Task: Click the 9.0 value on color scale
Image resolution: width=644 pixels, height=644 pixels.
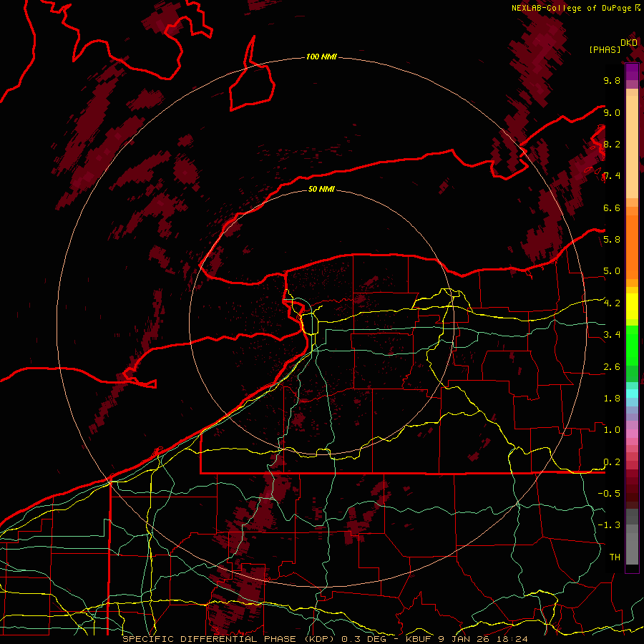Action: tap(612, 112)
